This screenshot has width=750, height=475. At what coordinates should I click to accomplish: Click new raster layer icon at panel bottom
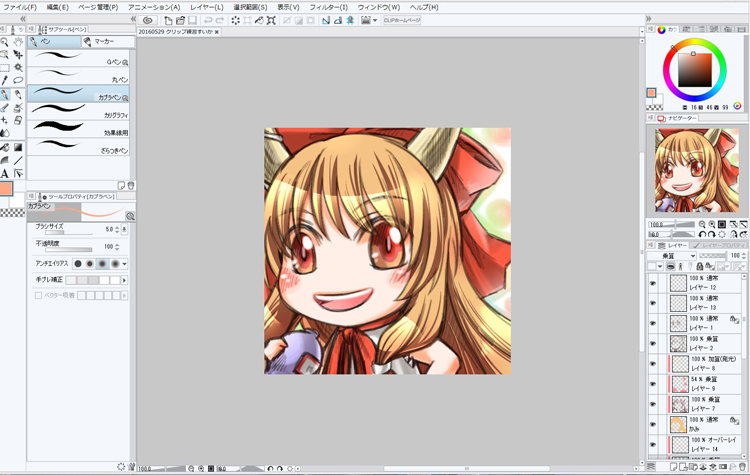(674, 466)
